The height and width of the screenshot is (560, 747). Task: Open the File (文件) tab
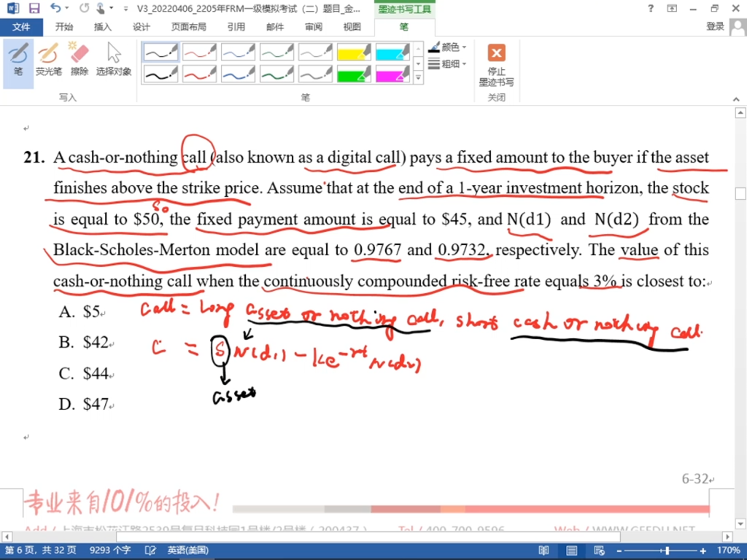21,27
